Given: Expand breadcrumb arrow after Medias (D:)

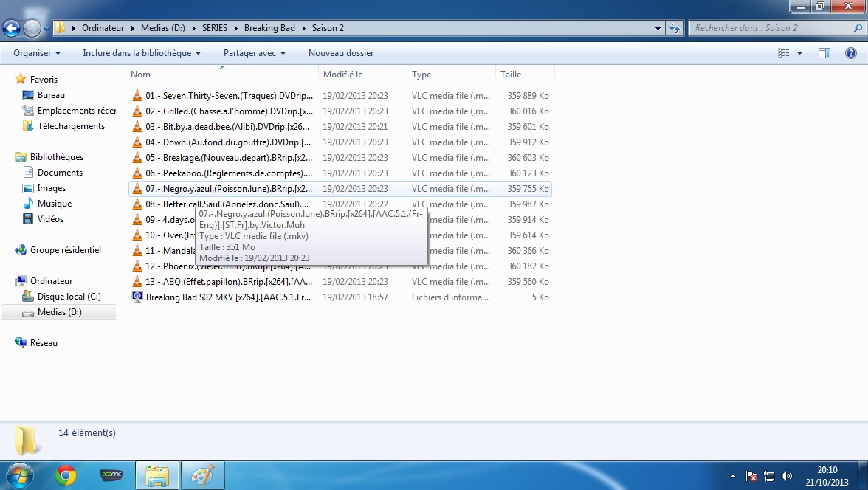Looking at the screenshot, I should 193,28.
